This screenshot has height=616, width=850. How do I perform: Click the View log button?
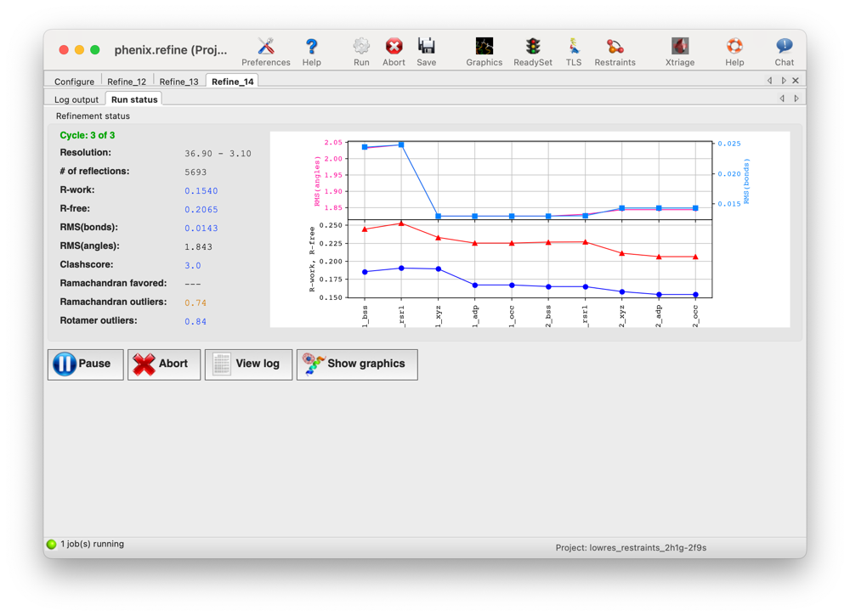(x=248, y=364)
